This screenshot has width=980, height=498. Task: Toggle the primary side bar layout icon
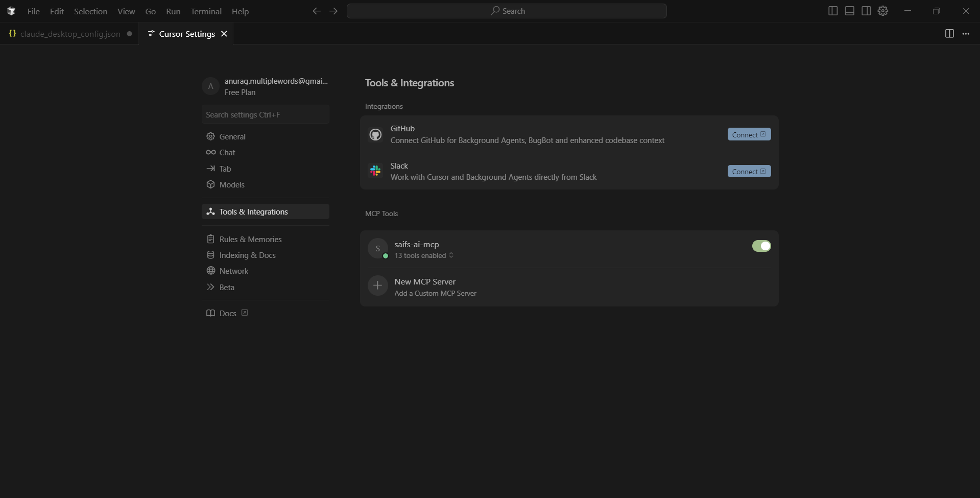click(833, 11)
